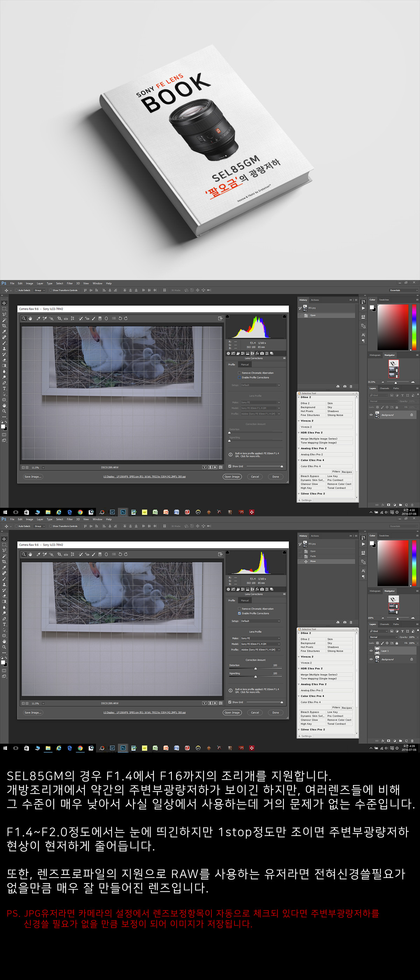Click Skin button in lower Selective Tool panel
Screen dimensions: 420x980
339,639
